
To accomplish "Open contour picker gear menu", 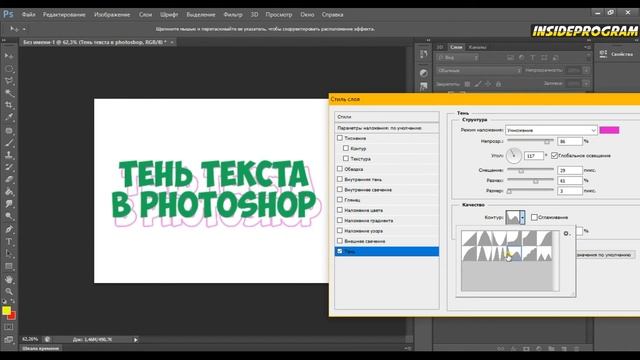I will 567,234.
